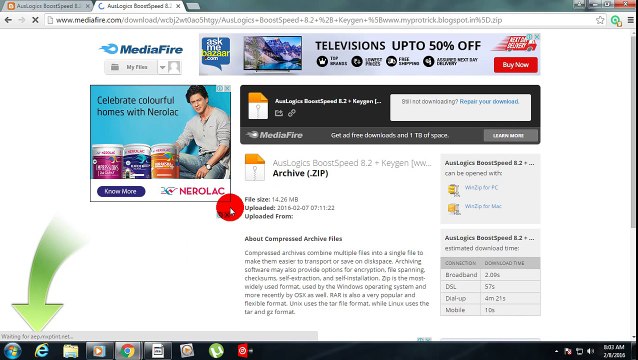
Task: Open the Chrome menu icon
Action: (631, 20)
